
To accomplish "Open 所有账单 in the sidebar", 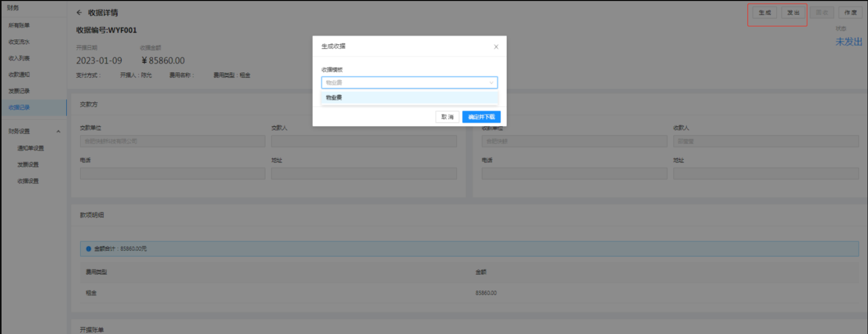I will [x=19, y=25].
